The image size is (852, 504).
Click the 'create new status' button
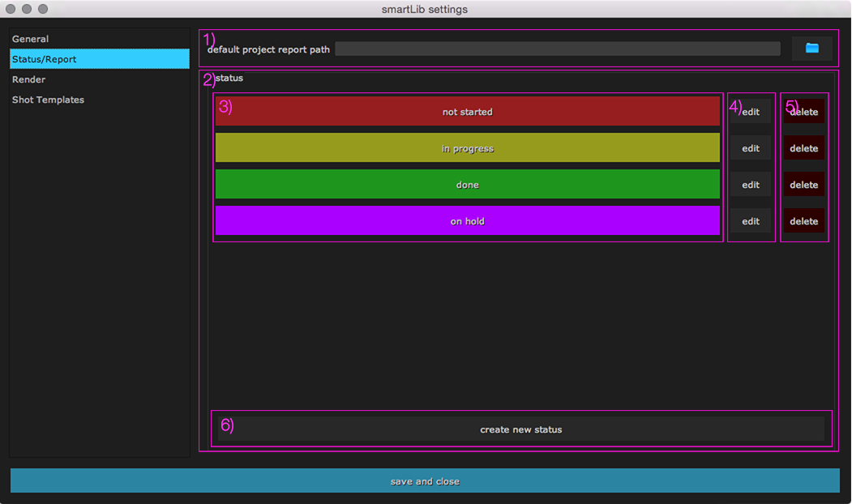click(520, 429)
